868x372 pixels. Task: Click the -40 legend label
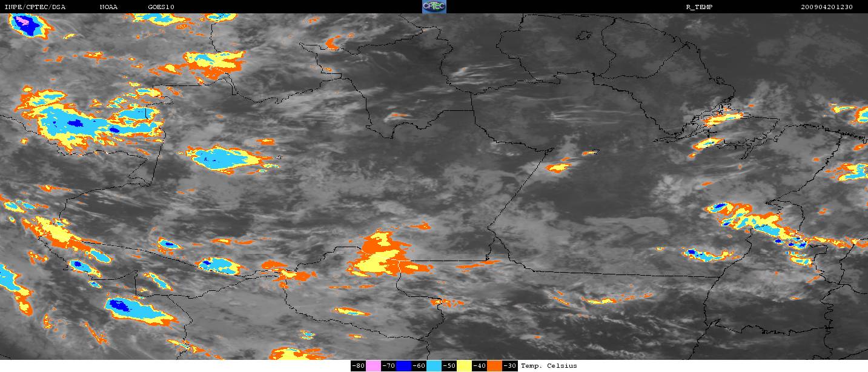pos(480,366)
